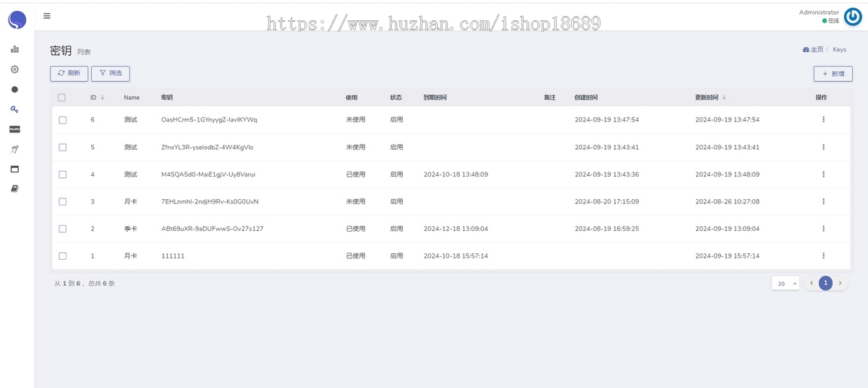Screen dimensions: 868x388
Task: Tick the checkbox for row ID 4
Action: point(62,174)
